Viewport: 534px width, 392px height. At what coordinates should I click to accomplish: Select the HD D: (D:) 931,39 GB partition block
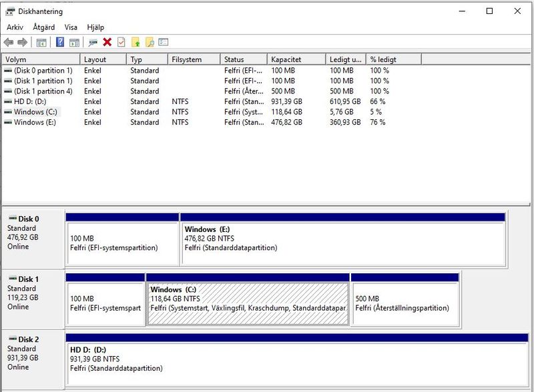tap(297, 360)
